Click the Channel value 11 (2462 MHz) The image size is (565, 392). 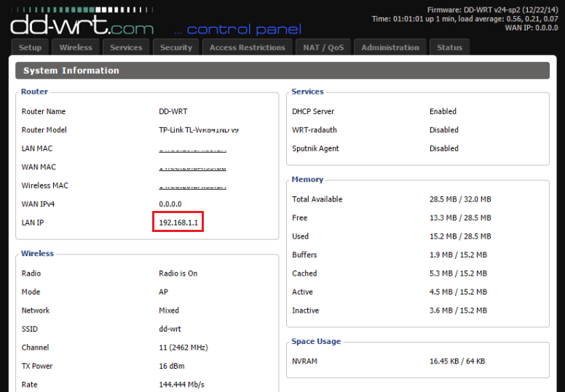183,348
